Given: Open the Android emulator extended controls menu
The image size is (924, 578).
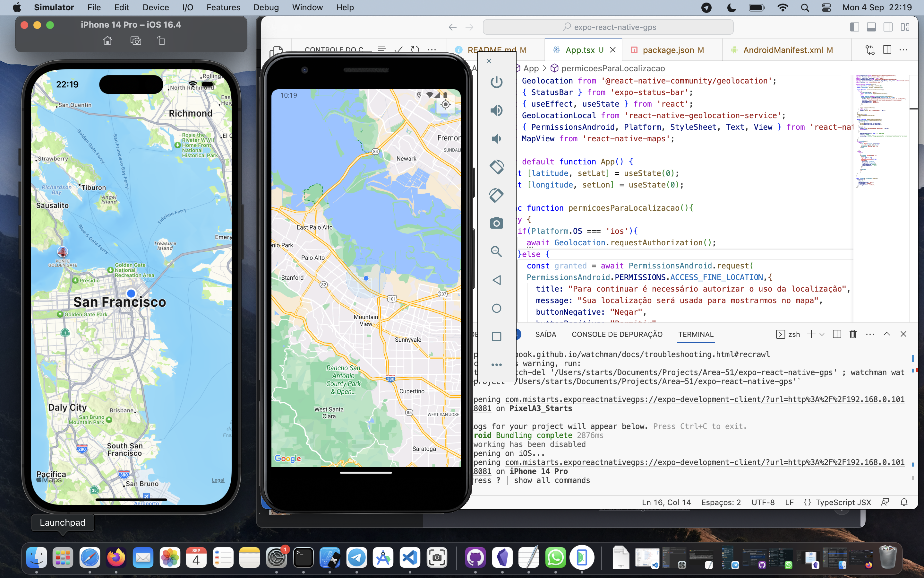Looking at the screenshot, I should (496, 365).
